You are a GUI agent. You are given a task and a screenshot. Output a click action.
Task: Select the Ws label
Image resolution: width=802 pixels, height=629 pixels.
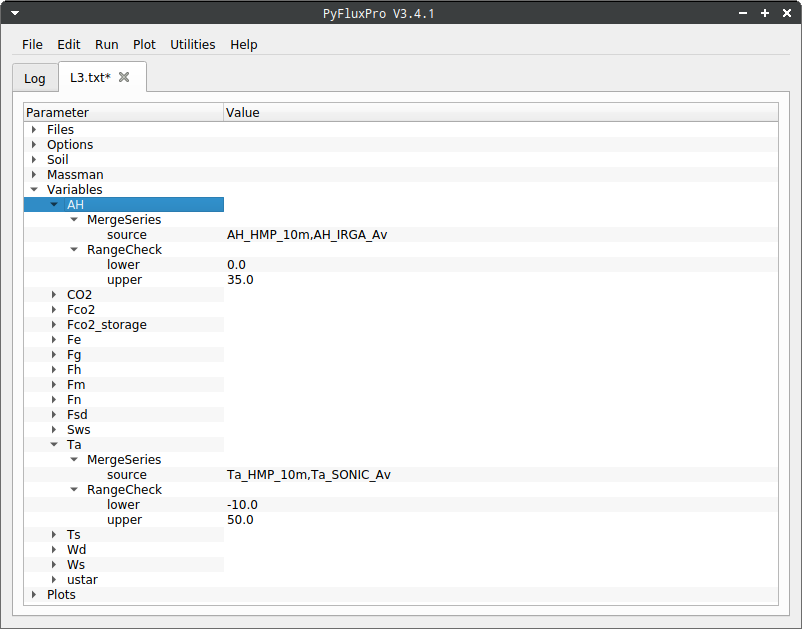[x=76, y=565]
